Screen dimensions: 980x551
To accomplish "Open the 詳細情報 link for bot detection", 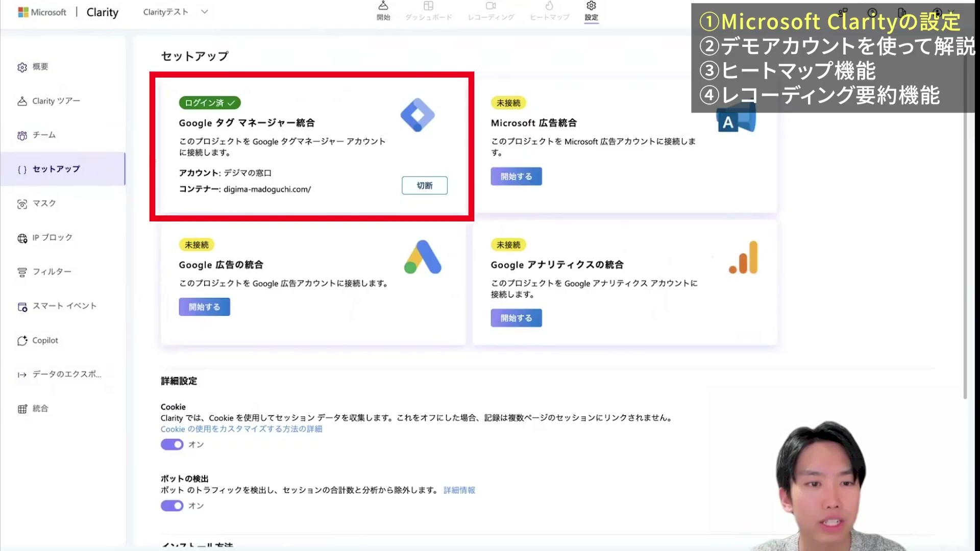I will pos(459,490).
